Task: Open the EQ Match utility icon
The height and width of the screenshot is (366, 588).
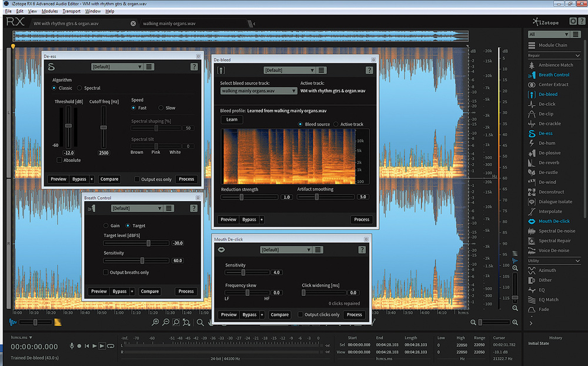Action: (532, 300)
